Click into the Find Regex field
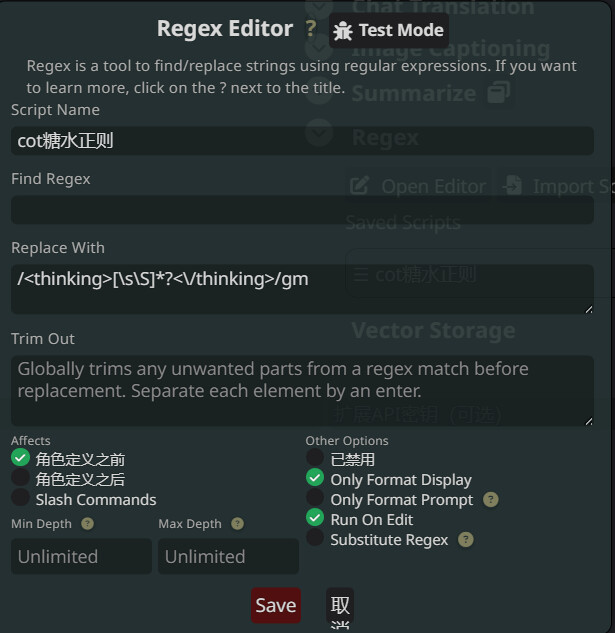Image resolution: width=615 pixels, height=633 pixels. (302, 210)
